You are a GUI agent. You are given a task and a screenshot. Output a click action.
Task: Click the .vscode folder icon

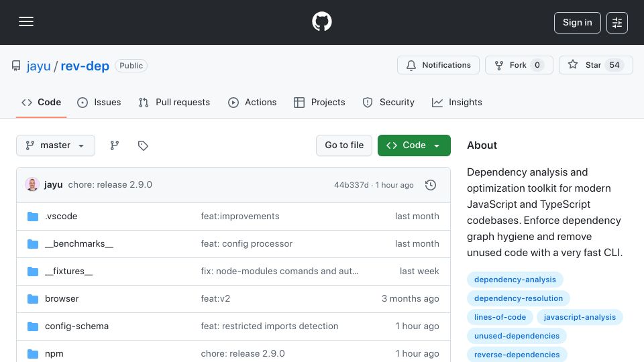pyautogui.click(x=33, y=217)
